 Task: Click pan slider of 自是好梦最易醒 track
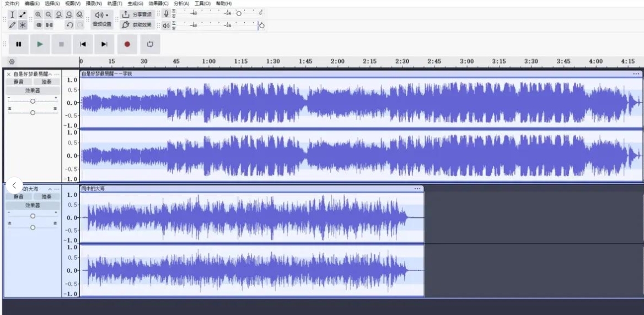33,113
